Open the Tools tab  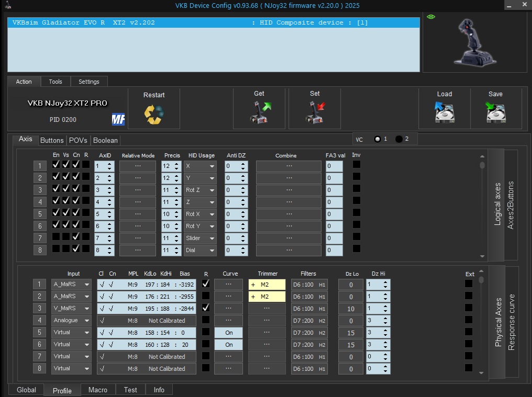(x=56, y=82)
